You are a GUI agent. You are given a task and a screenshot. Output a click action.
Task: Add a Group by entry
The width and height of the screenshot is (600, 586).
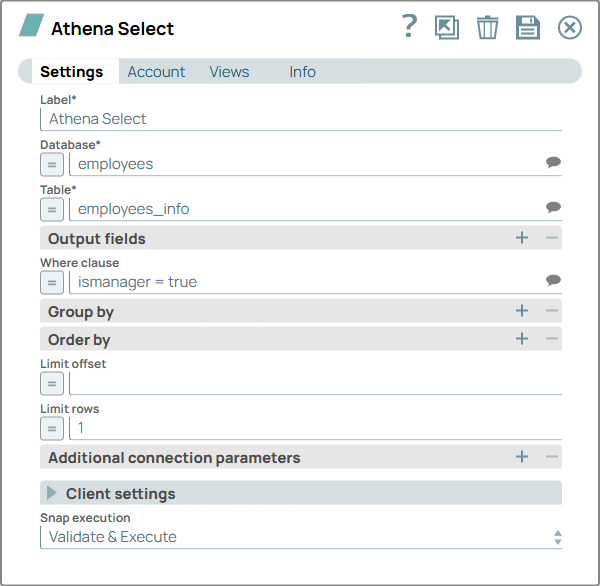tap(522, 310)
